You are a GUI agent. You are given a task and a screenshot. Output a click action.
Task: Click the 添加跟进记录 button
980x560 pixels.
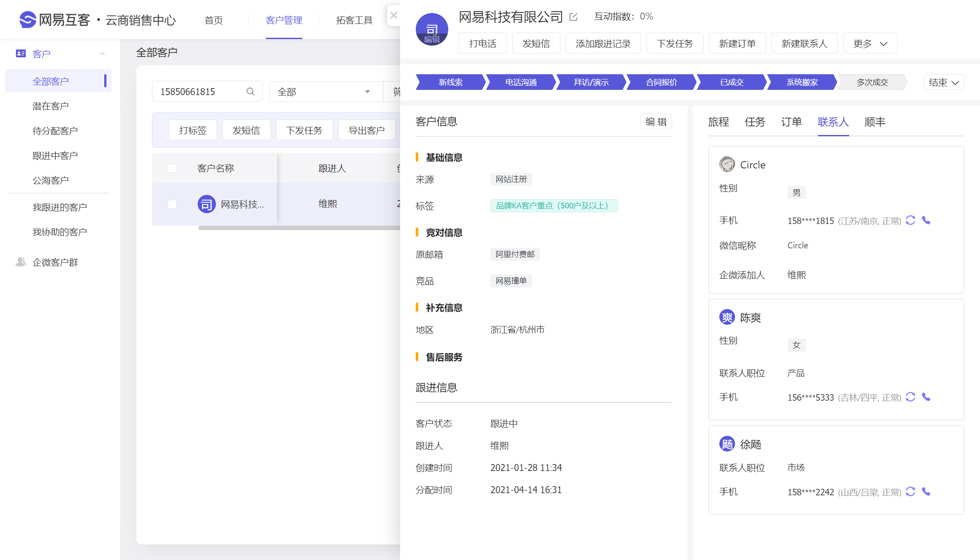click(603, 43)
